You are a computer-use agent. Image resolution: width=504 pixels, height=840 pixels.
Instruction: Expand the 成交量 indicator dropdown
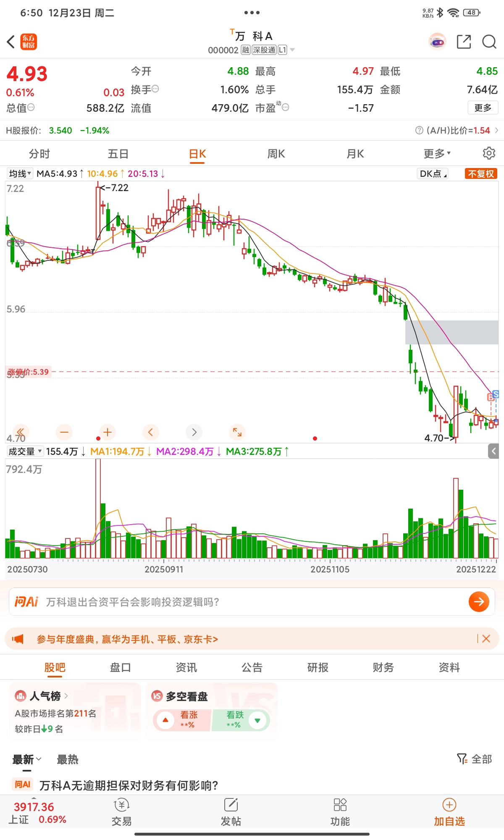point(25,451)
